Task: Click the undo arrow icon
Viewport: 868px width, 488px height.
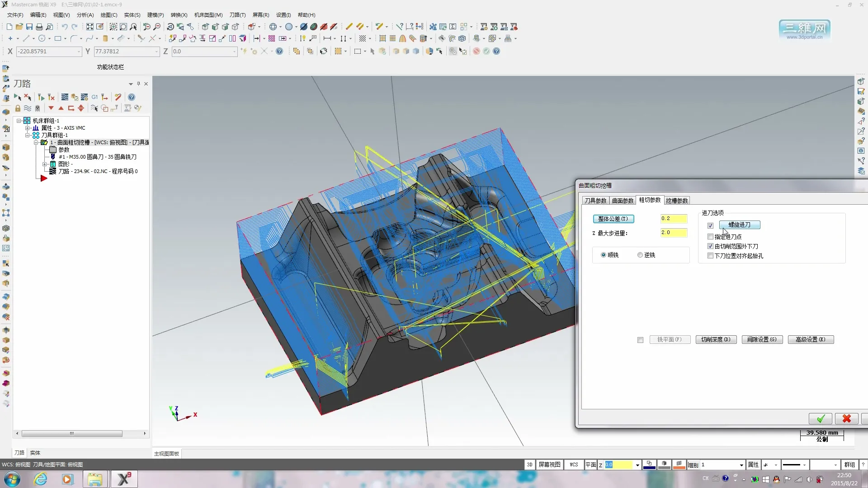Action: click(65, 27)
